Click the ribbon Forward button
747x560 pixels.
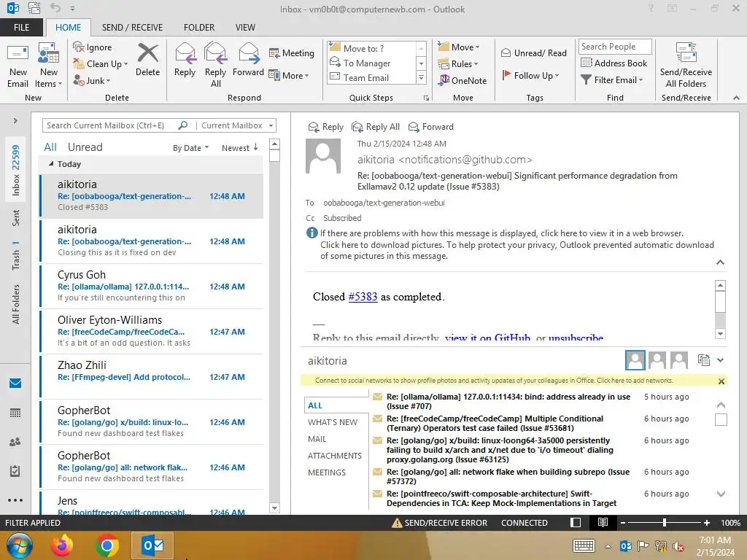(248, 60)
